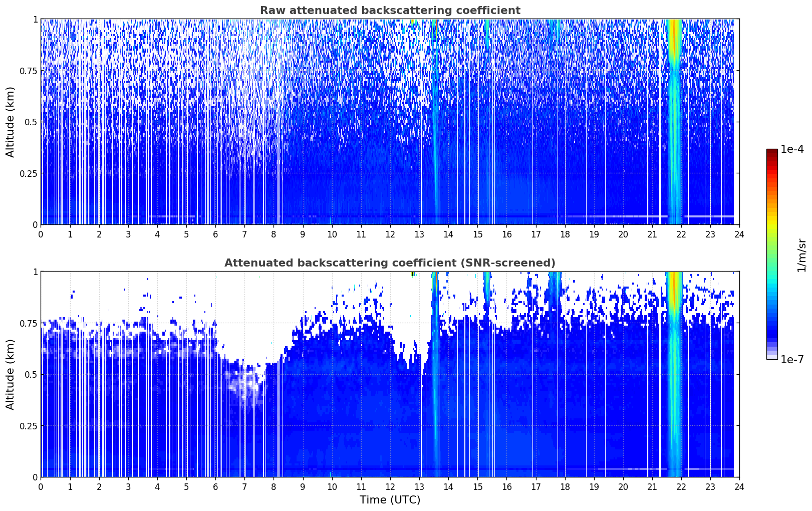Click the colorbar's '1e-7' minimum label

click(792, 359)
